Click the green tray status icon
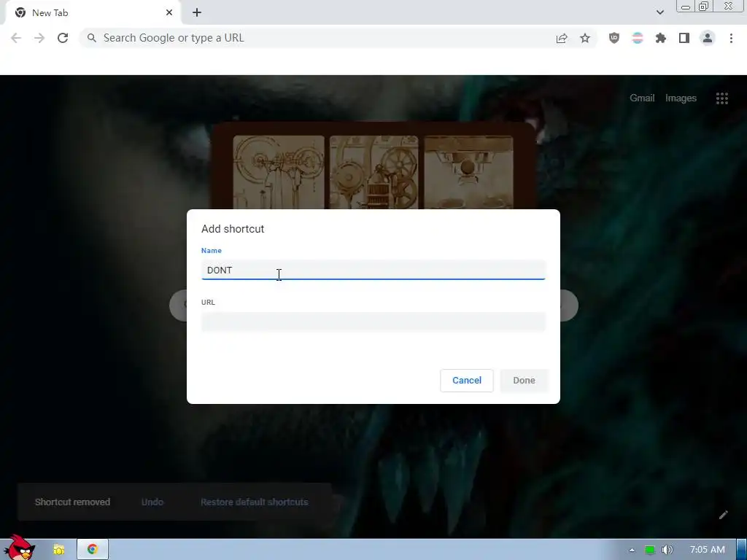This screenshot has width=747, height=560. [649, 550]
